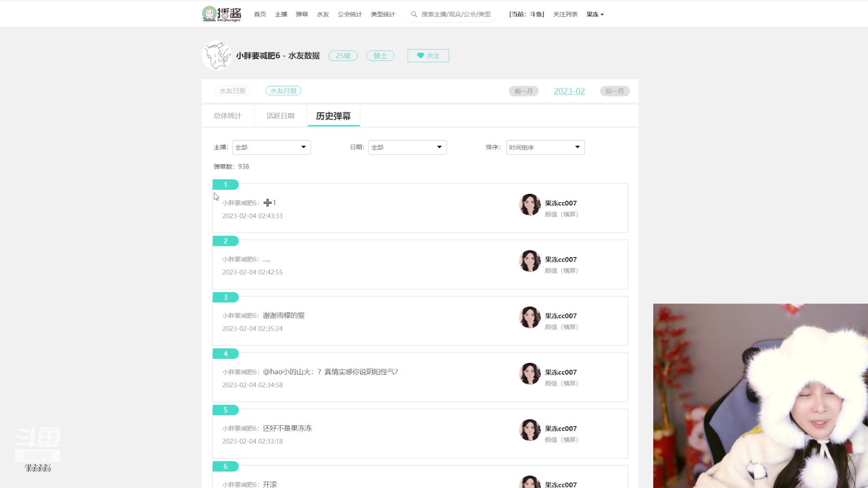Screen dimensions: 868x488
Task: Click 颜值（横屏）category in danmaku 2
Action: tap(561, 271)
